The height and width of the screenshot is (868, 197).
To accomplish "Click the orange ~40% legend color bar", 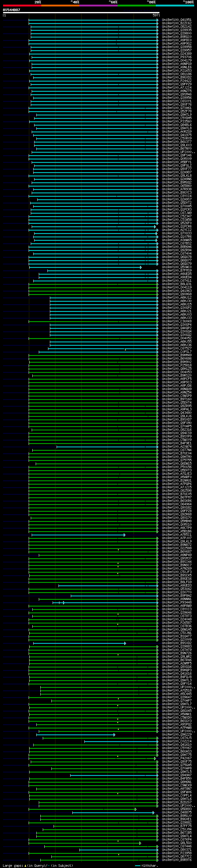I will (60, 6).
